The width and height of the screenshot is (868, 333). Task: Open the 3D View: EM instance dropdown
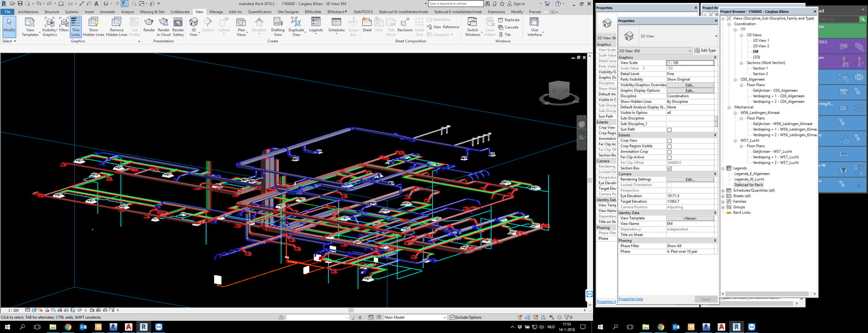pyautogui.click(x=655, y=51)
